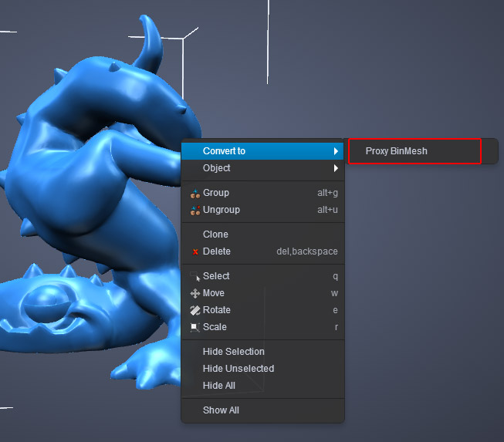Open the Convert to submenu
Screen dimensions: 504x442
tap(262, 151)
